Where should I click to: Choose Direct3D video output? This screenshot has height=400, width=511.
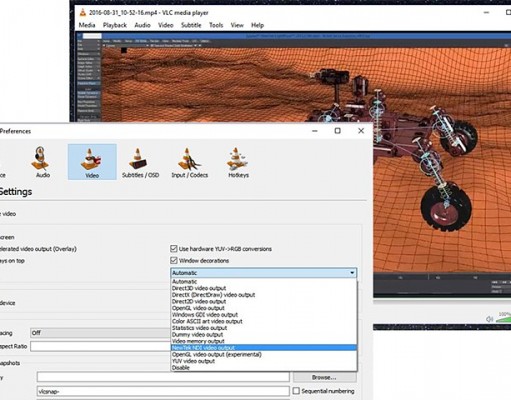pyautogui.click(x=264, y=288)
